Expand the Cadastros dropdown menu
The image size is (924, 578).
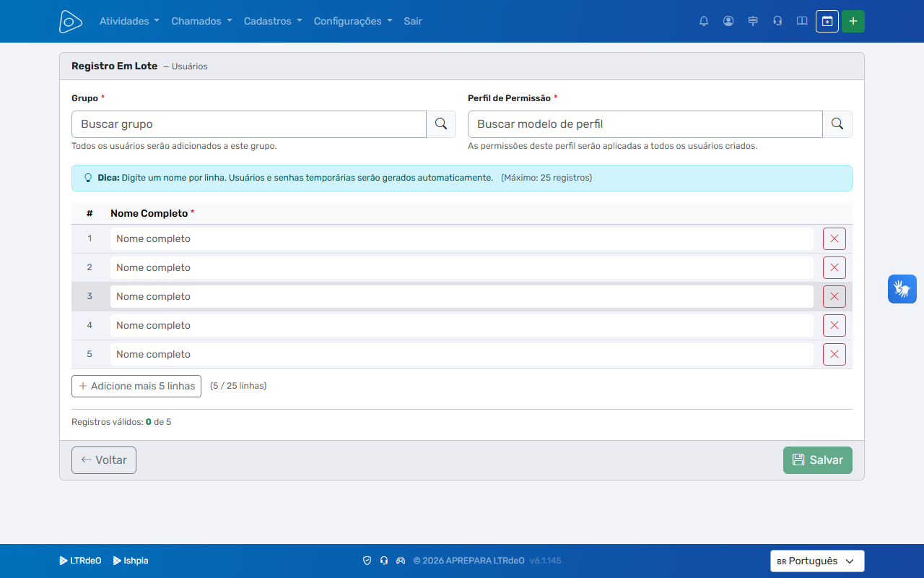pyautogui.click(x=273, y=21)
